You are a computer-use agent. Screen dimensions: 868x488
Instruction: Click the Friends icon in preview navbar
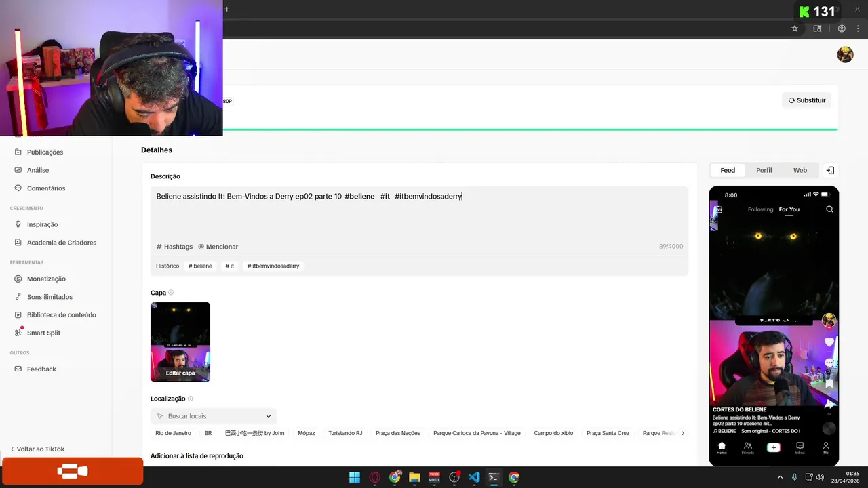pyautogui.click(x=747, y=447)
